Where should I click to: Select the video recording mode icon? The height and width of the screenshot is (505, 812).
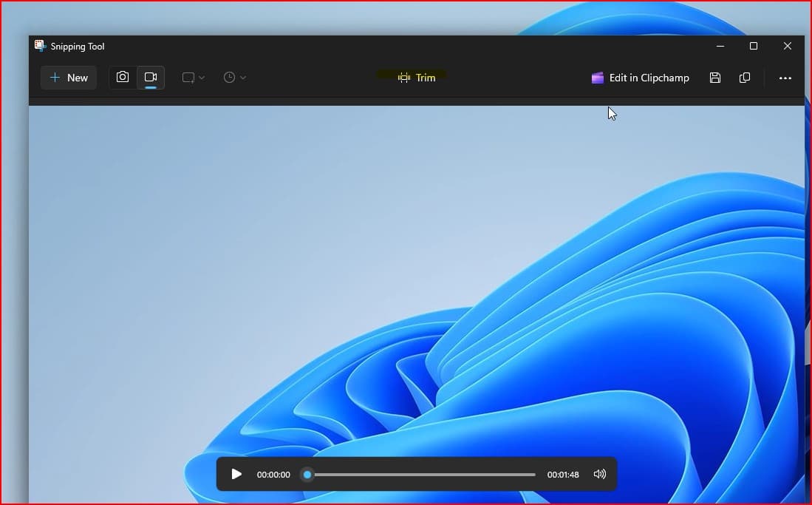151,77
